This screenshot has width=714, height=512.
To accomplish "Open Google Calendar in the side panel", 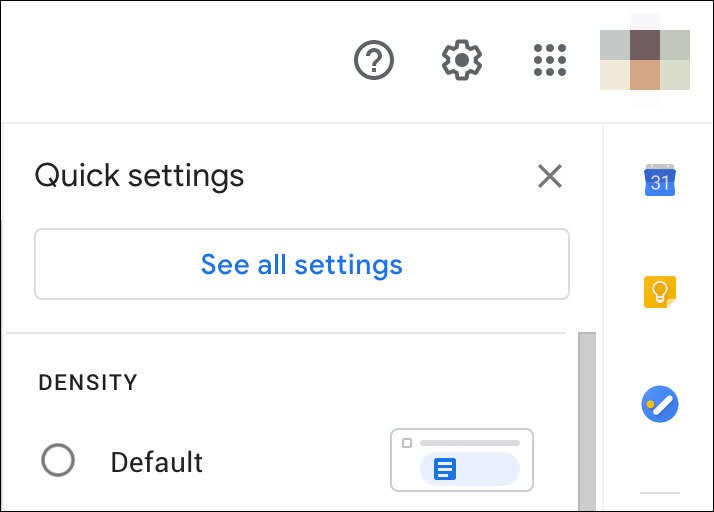I will tap(660, 181).
